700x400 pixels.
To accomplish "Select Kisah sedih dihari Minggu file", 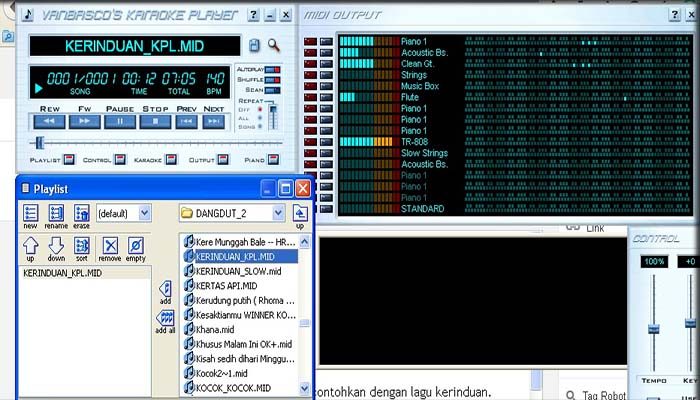I will (x=239, y=359).
